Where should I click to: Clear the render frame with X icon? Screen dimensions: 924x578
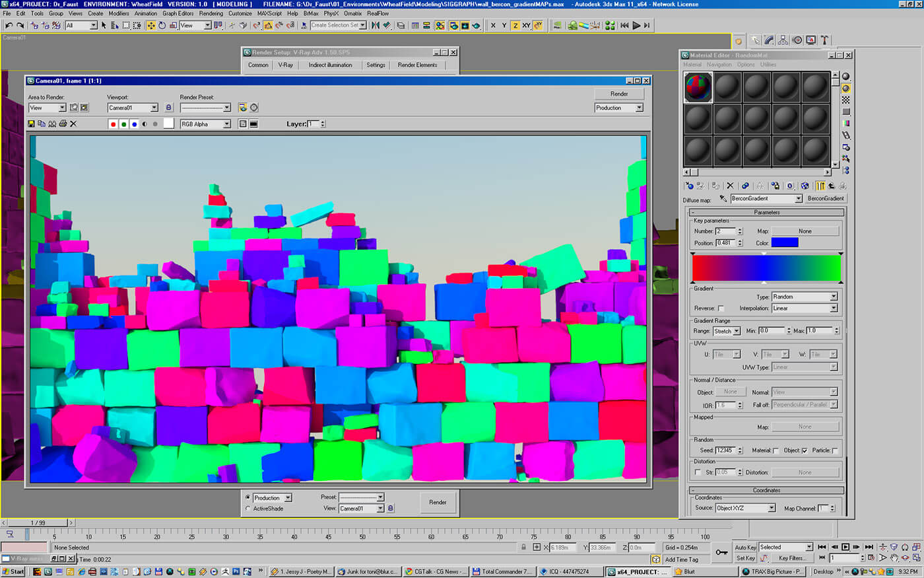[x=73, y=124]
